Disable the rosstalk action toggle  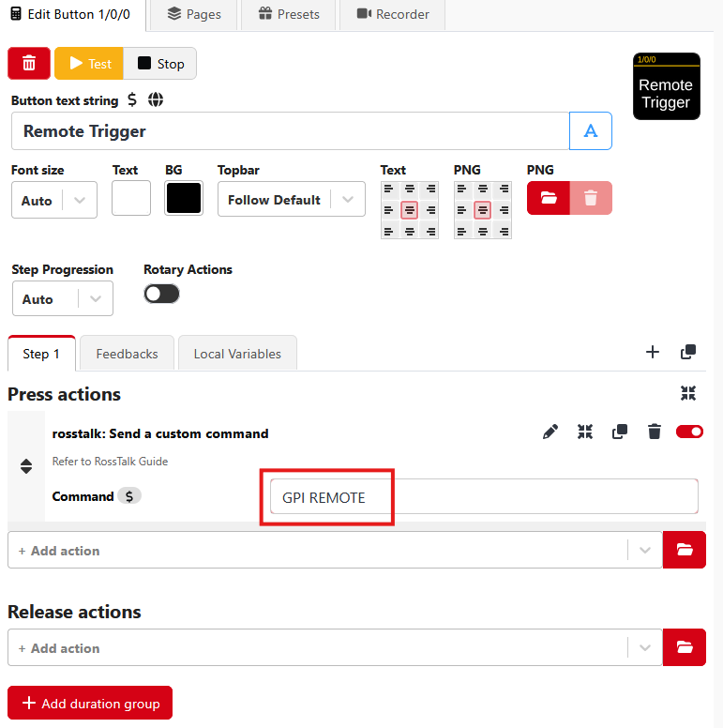pyautogui.click(x=689, y=432)
